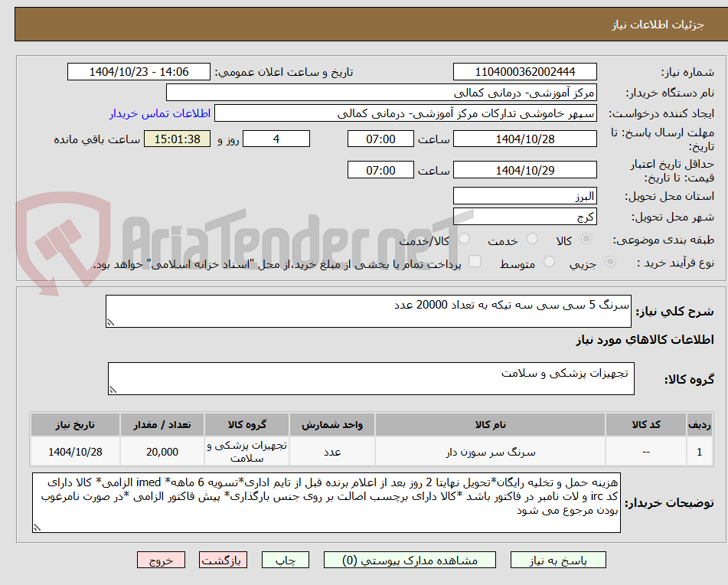Click the ردیف column header
This screenshot has width=728, height=585.
point(700,425)
